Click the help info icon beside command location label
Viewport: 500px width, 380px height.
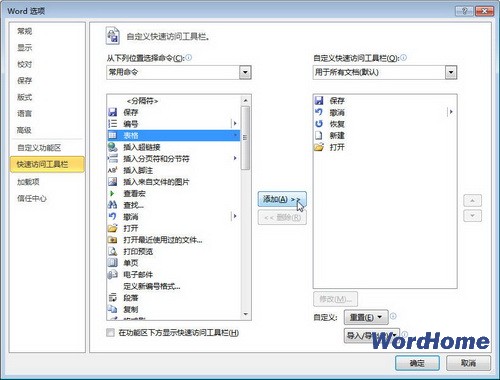(x=189, y=58)
